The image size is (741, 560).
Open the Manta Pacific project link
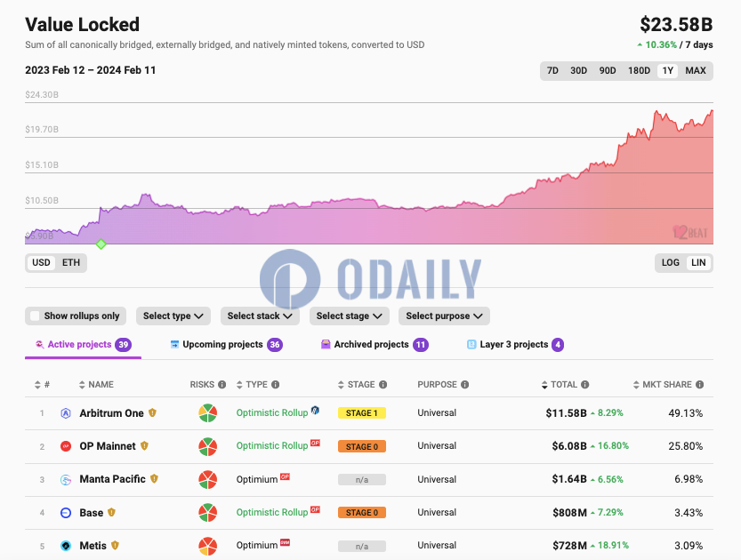pyautogui.click(x=112, y=479)
